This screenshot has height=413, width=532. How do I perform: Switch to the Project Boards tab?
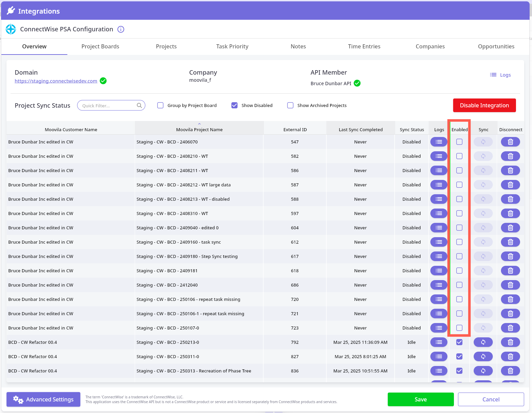(x=100, y=46)
